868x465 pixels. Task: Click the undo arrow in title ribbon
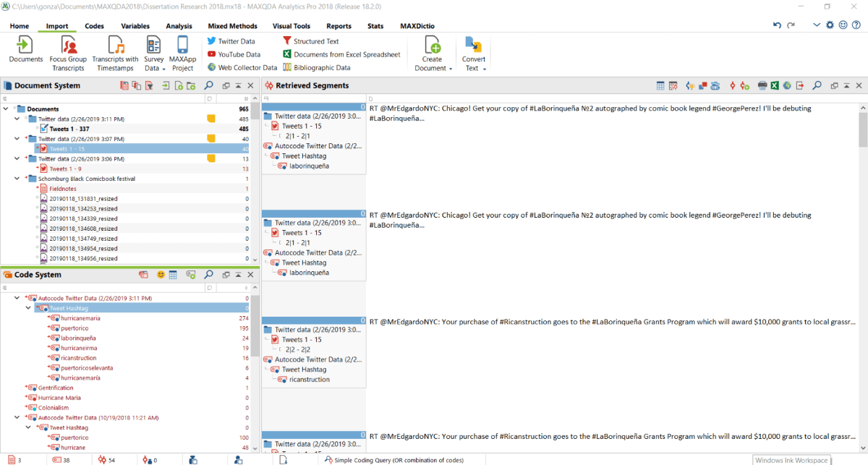[778, 25]
